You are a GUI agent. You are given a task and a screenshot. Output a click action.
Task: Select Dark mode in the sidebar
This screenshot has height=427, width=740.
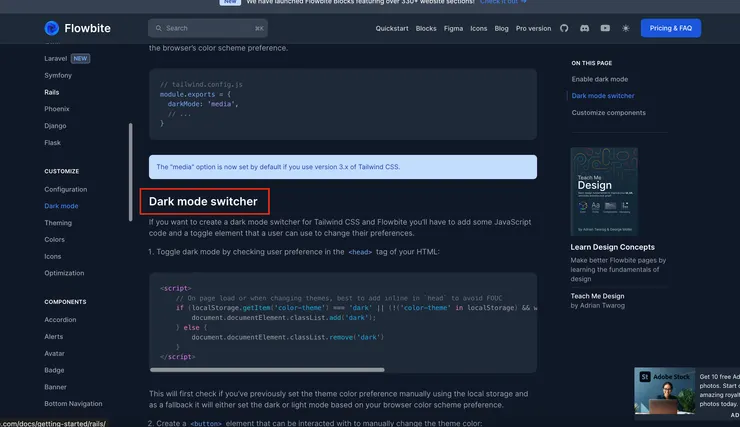point(61,206)
